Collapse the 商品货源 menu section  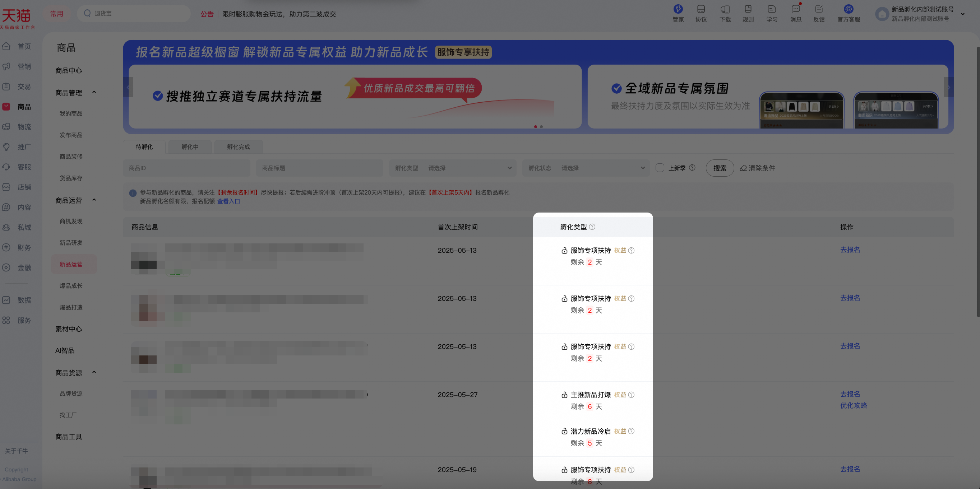(x=94, y=372)
